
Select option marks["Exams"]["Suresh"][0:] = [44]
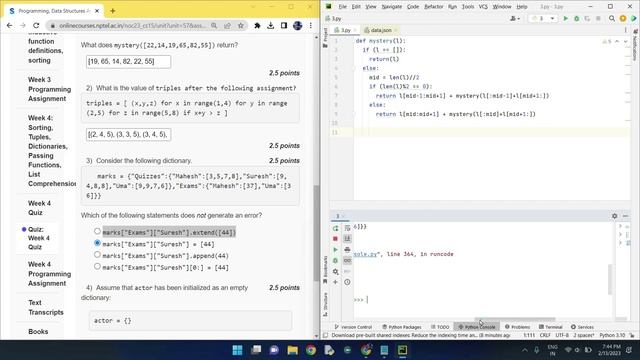(97, 267)
